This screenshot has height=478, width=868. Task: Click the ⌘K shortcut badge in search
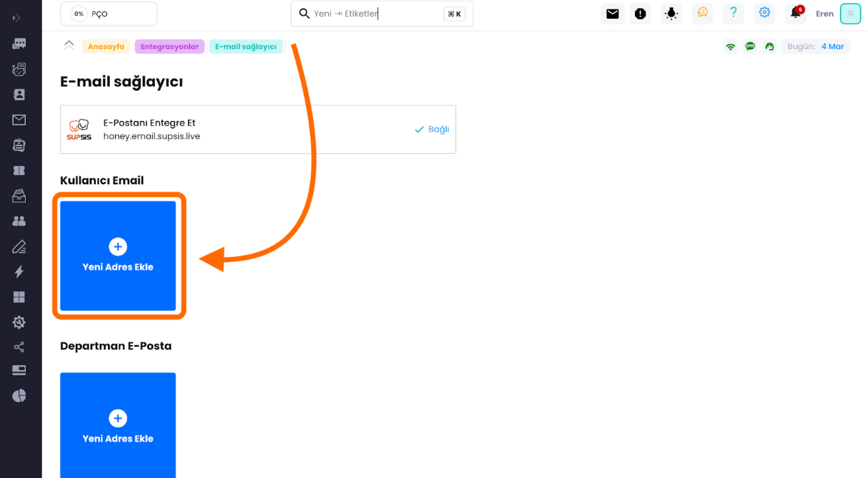click(x=455, y=13)
